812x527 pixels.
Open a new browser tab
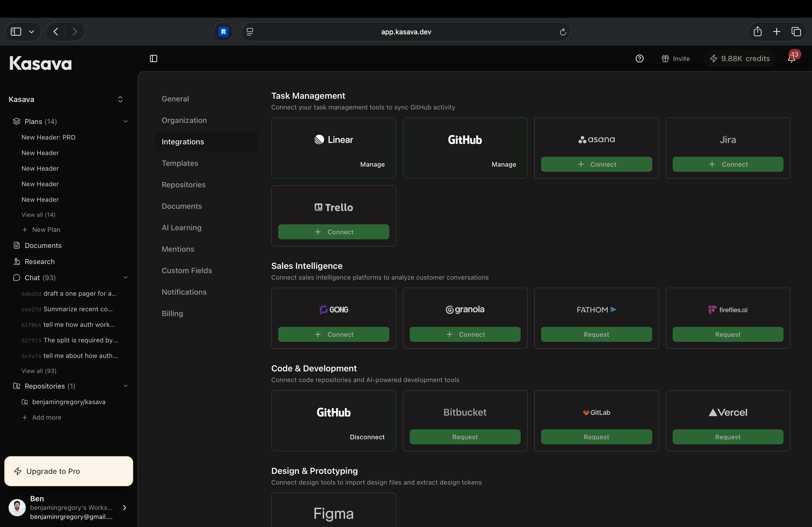point(777,32)
